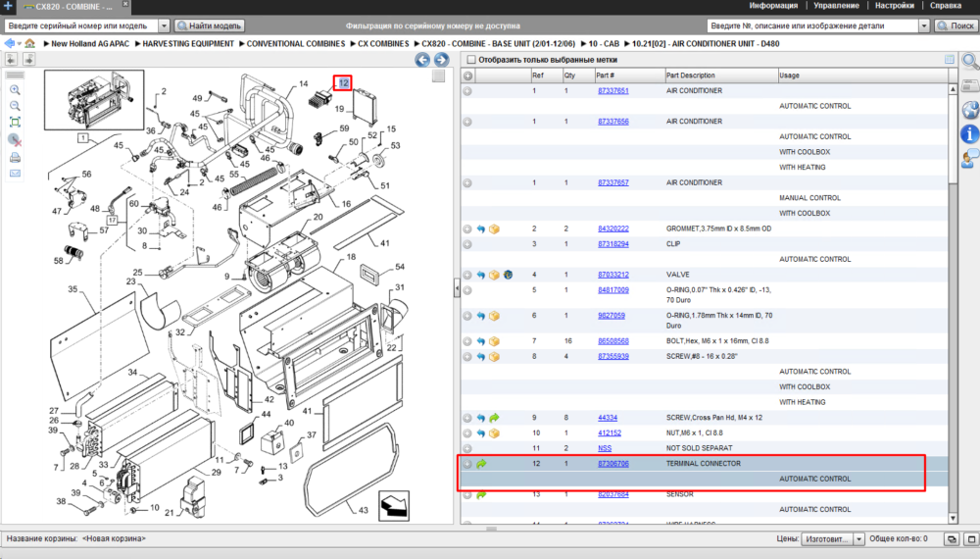Expand navigation dropdown next to back arrow

pos(20,44)
